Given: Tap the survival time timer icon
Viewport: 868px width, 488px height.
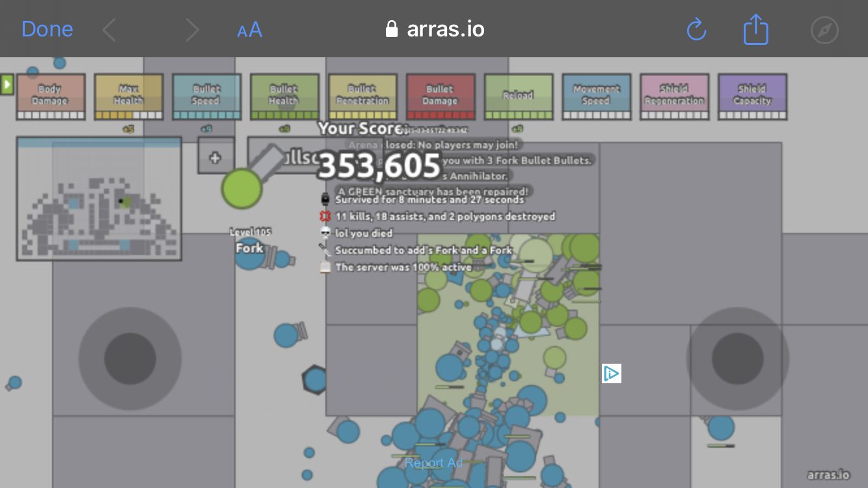Looking at the screenshot, I should (325, 200).
